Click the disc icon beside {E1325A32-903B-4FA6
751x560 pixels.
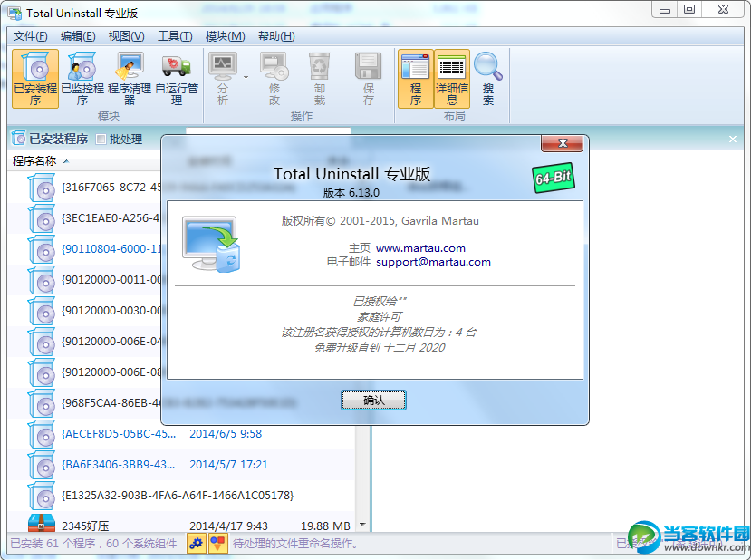pos(42,496)
